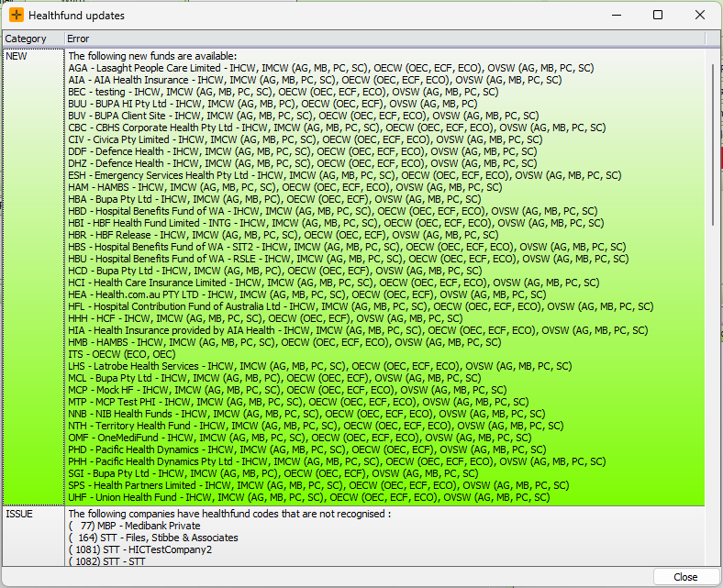Click line 'HBI - HBF Health Fund Limited - INTG'
Image resolution: width=723 pixels, height=588 pixels.
tap(336, 223)
